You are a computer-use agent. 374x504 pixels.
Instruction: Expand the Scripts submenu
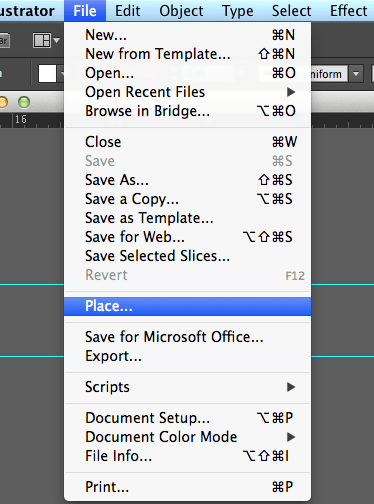tap(187, 387)
